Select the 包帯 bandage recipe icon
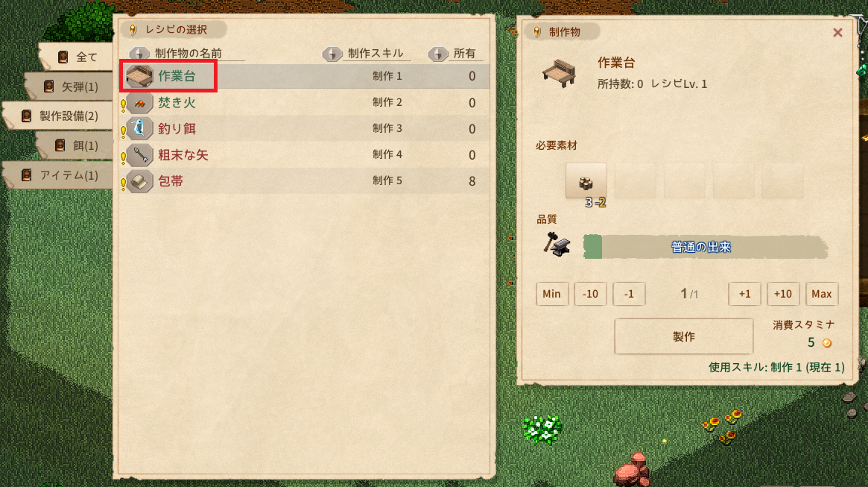The image size is (868, 487). pos(139,181)
